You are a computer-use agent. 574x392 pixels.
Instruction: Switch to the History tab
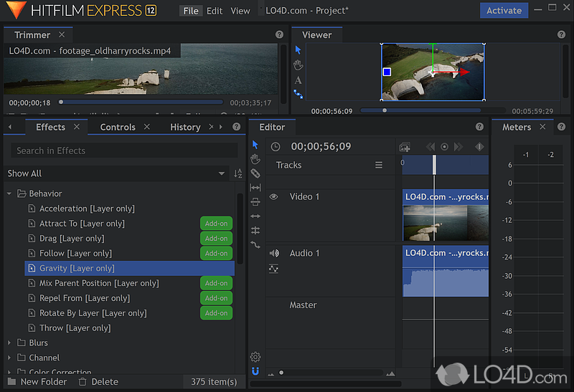(x=185, y=127)
